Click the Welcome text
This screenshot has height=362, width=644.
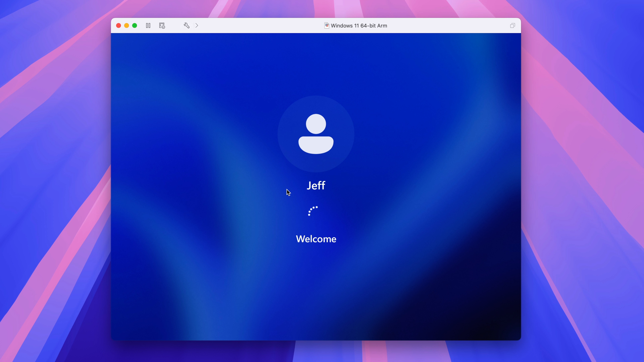316,239
